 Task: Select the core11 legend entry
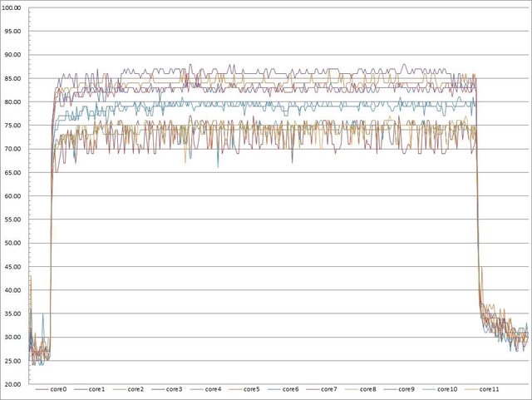click(x=486, y=389)
